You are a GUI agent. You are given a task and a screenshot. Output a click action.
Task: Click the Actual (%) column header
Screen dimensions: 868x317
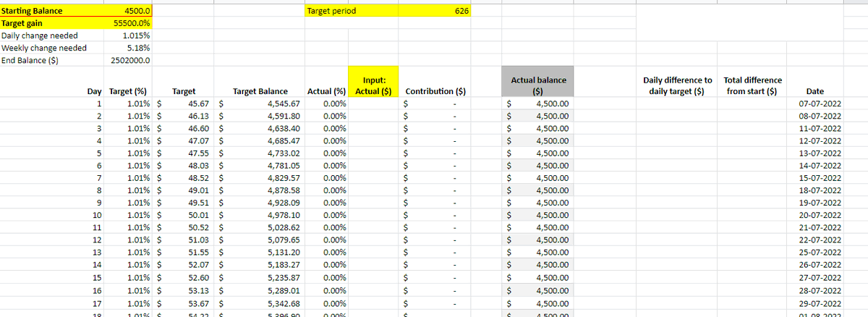(x=327, y=91)
